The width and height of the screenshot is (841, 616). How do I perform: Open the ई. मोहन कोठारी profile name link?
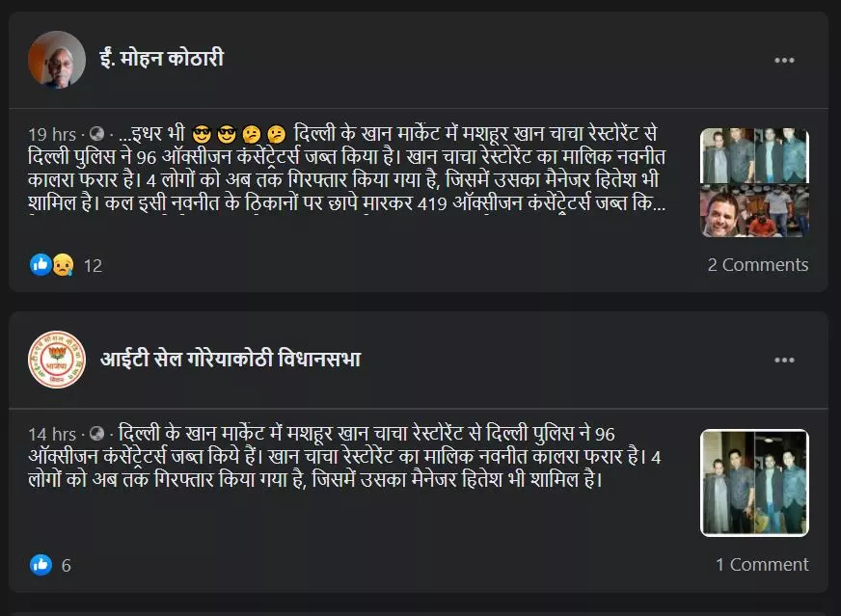[162, 59]
